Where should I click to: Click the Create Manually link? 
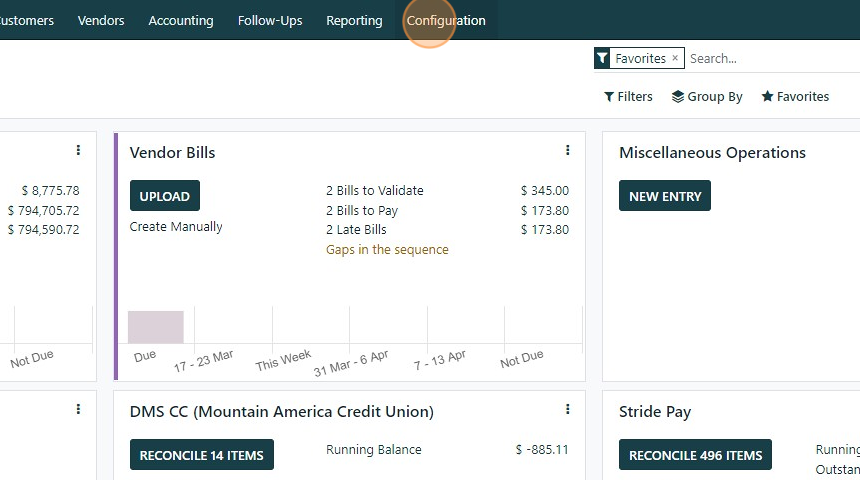click(176, 227)
